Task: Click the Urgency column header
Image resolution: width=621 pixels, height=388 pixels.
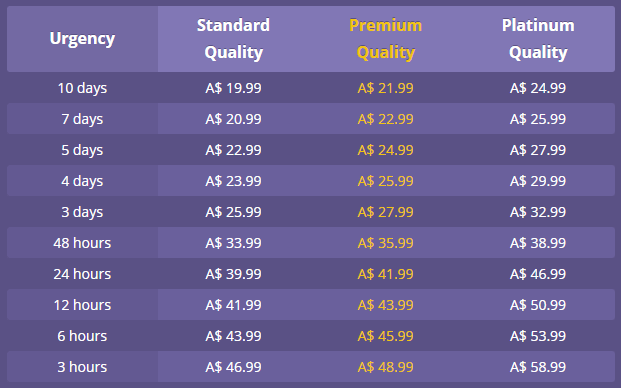Action: point(82,39)
